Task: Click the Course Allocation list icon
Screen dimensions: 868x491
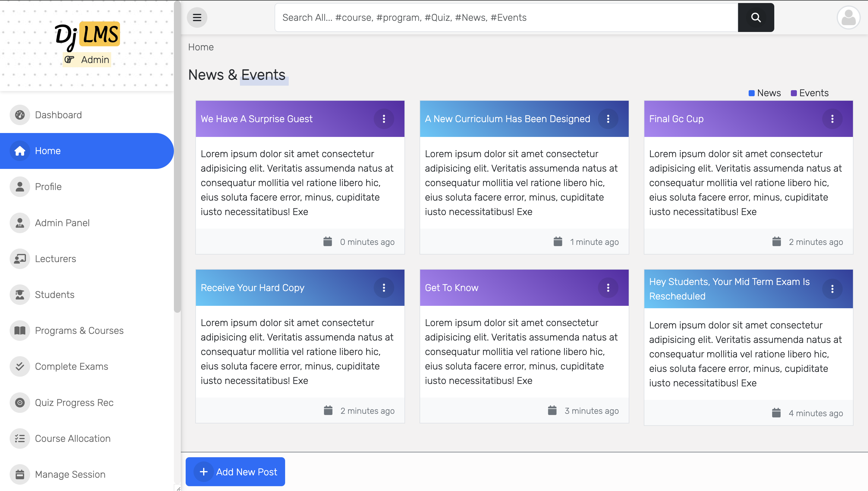Action: coord(20,439)
